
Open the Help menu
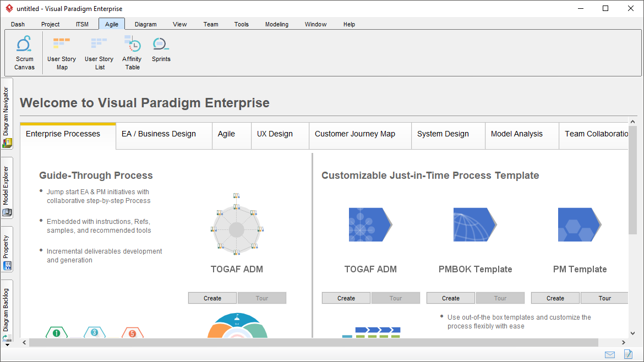click(349, 24)
